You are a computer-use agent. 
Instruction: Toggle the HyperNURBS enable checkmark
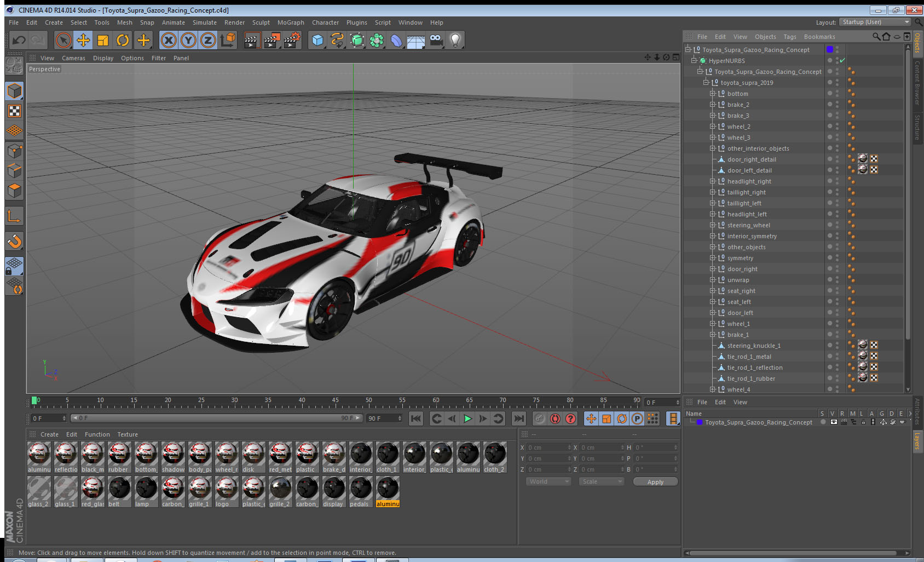(x=842, y=61)
